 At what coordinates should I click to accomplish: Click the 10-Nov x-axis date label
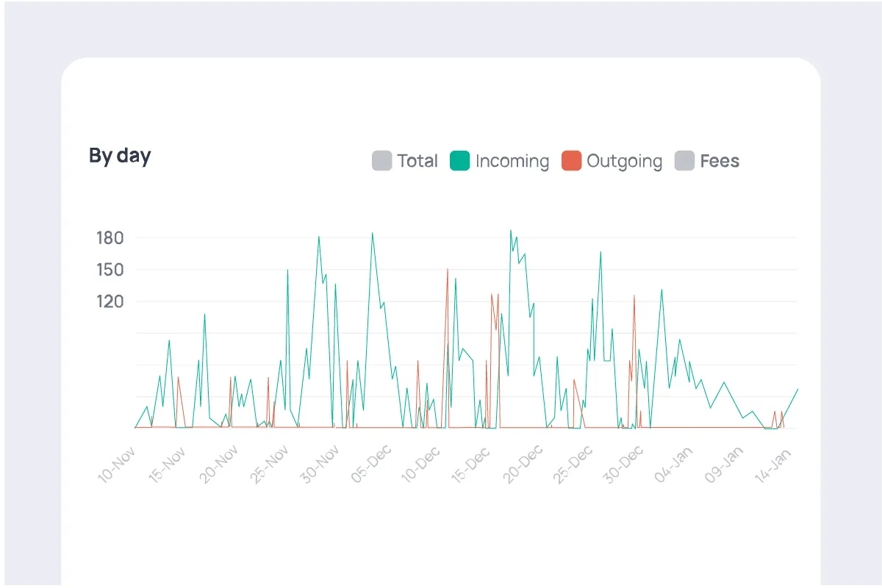(116, 463)
